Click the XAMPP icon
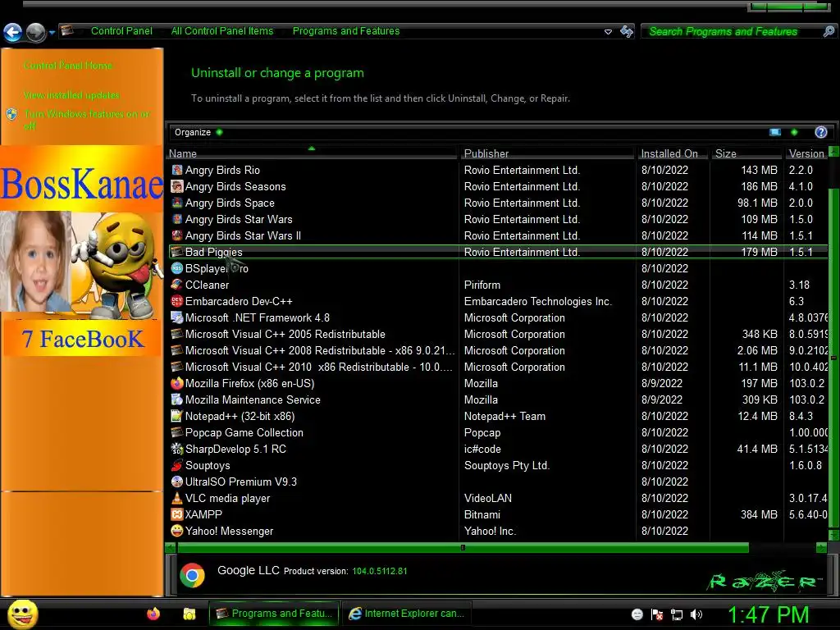 click(177, 514)
